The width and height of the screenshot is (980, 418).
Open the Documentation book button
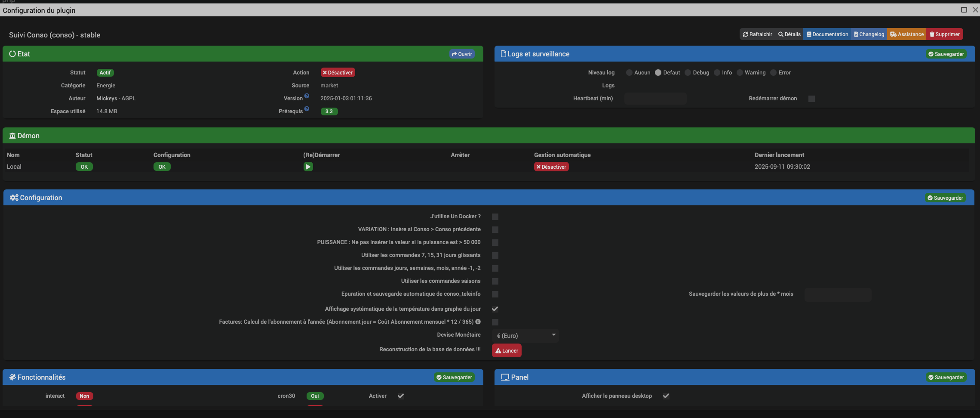(827, 34)
